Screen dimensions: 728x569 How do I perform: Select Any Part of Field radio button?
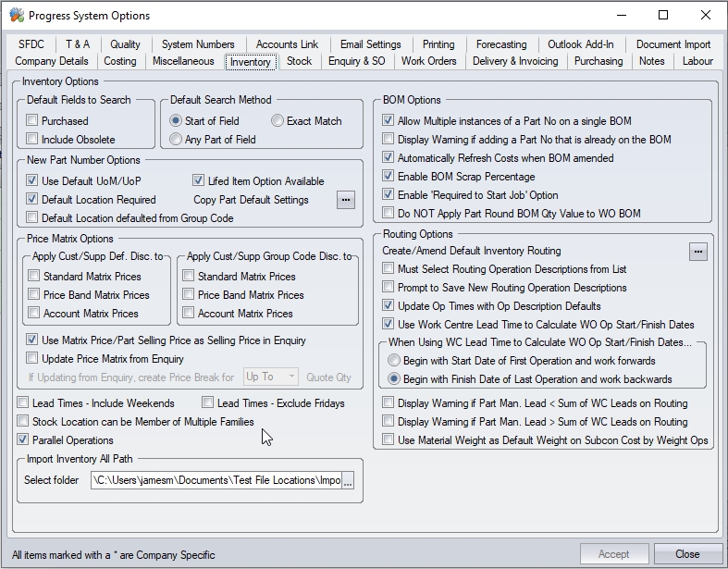(176, 140)
